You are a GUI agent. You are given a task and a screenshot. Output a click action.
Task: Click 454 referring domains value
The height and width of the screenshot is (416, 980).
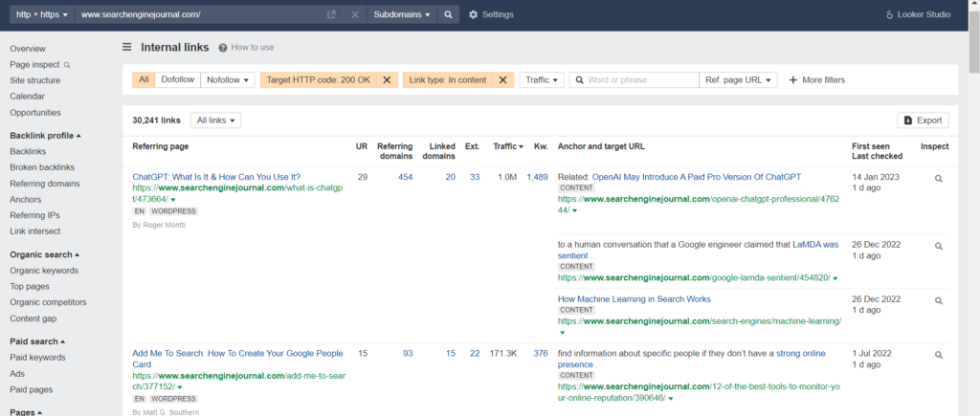[405, 177]
